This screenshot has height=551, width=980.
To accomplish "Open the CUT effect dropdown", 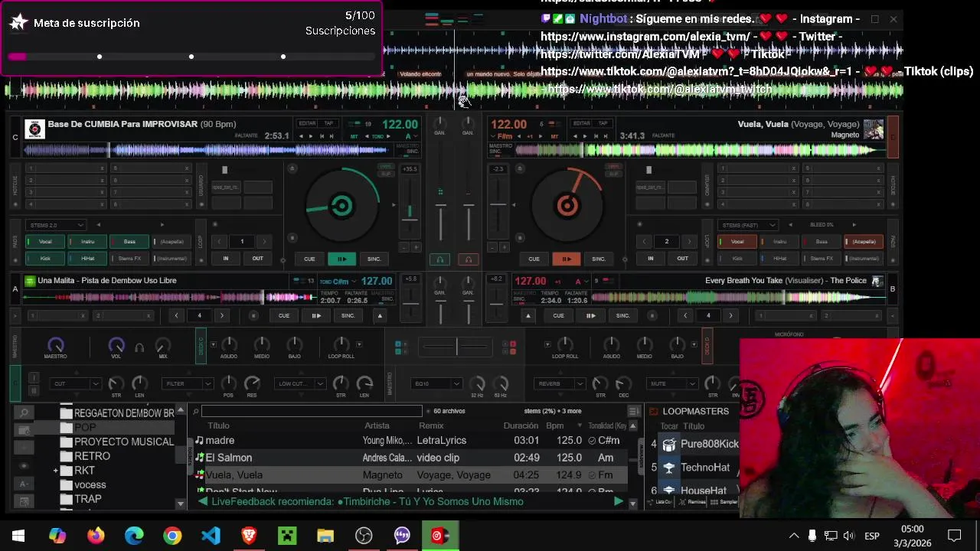I will coord(75,383).
